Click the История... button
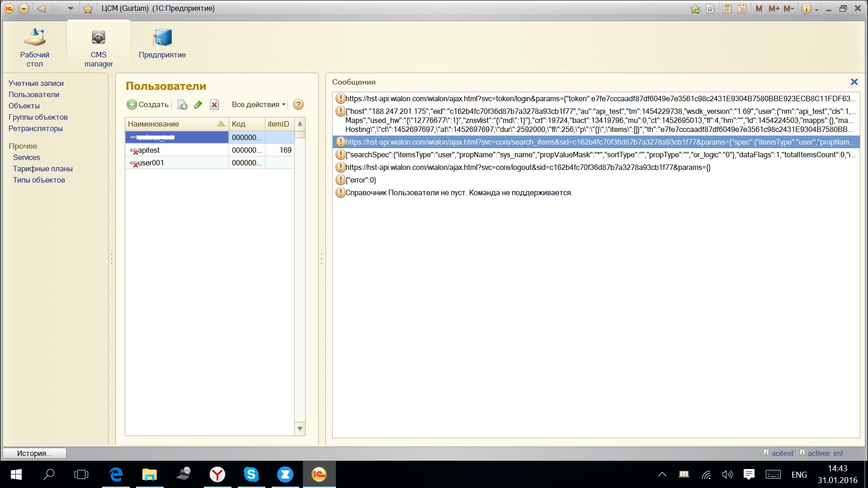The width and height of the screenshot is (868, 488). tap(34, 453)
